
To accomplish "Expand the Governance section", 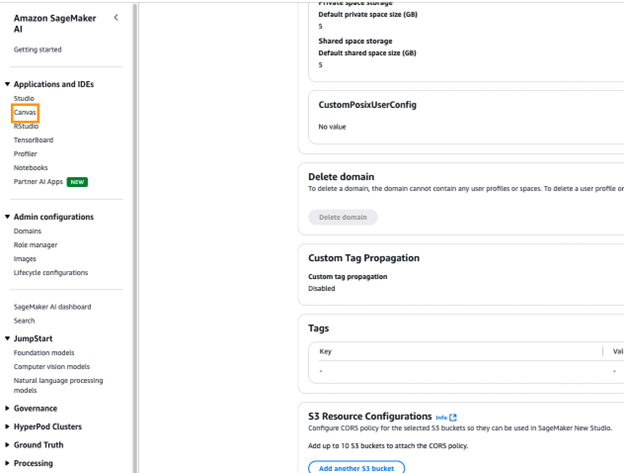I will [7, 408].
